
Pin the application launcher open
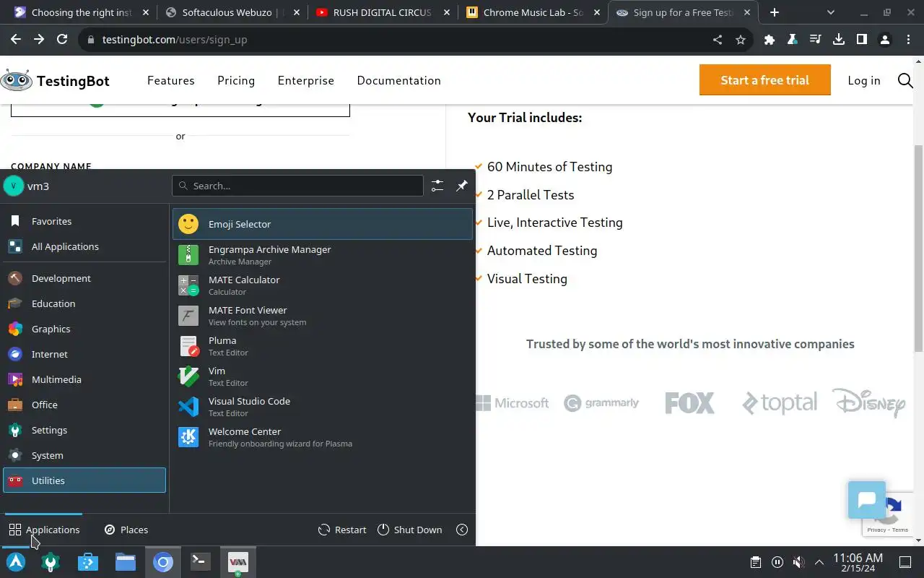(x=462, y=186)
